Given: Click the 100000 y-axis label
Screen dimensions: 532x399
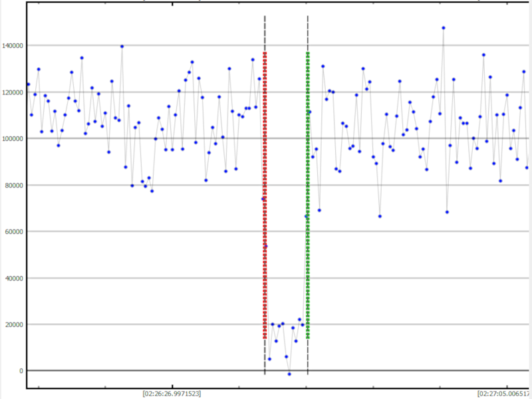Looking at the screenshot, I should point(12,138).
